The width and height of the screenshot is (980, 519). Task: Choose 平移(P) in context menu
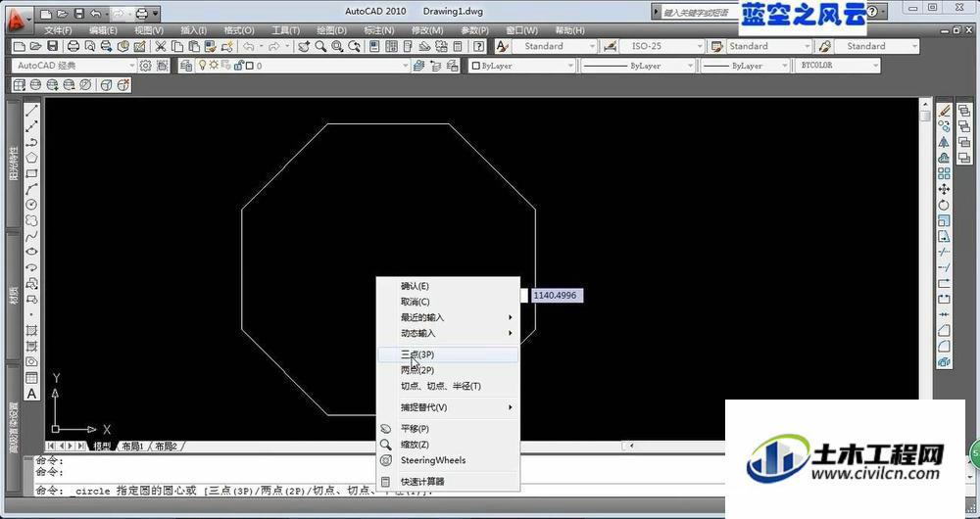tap(449, 429)
